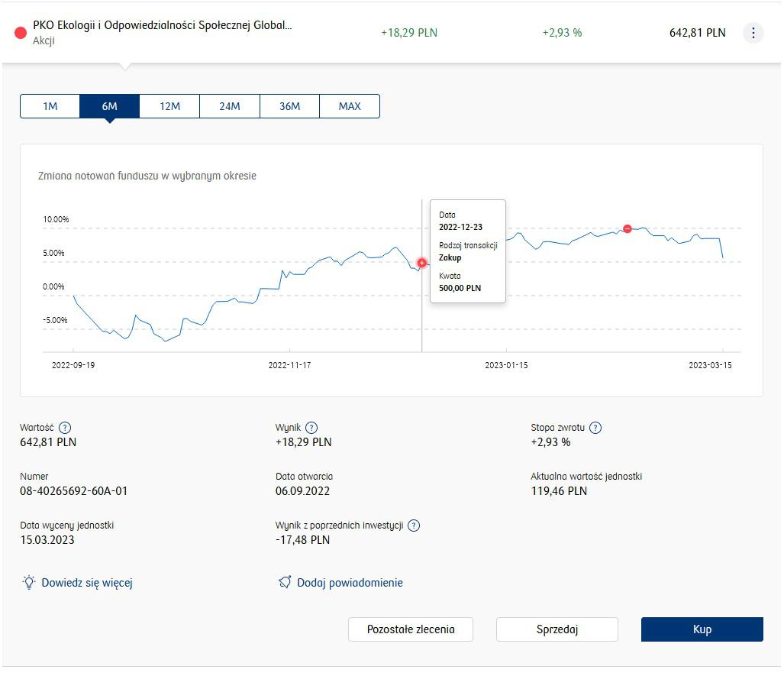Click the lightbulb icon near Dowiedz się więcej
This screenshot has height=676, width=784.
coord(29,583)
